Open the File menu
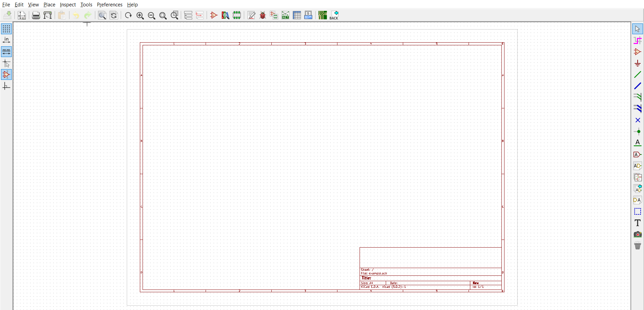The height and width of the screenshot is (310, 644). (x=6, y=5)
